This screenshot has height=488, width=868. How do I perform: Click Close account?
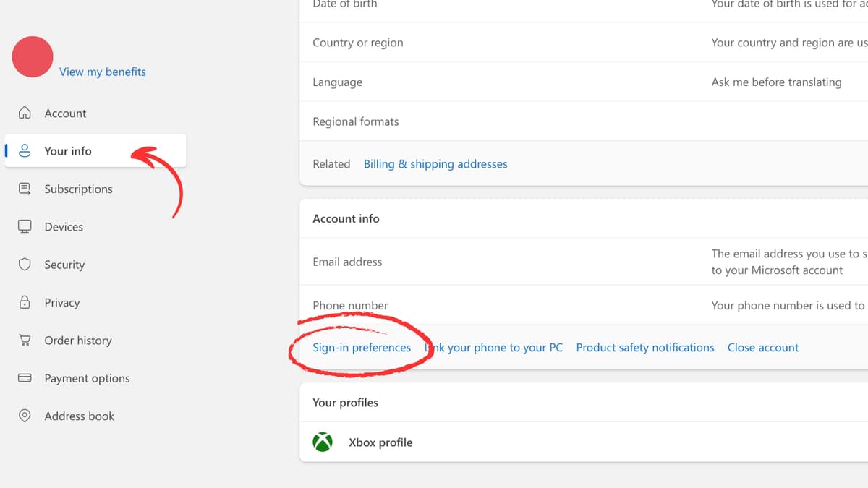pyautogui.click(x=762, y=347)
